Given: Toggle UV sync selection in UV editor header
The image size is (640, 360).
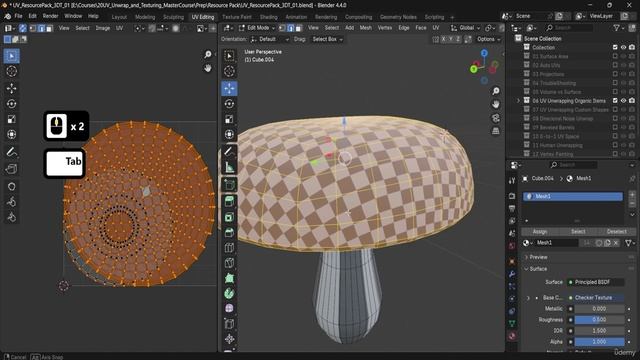Looking at the screenshot, I should click(22, 28).
